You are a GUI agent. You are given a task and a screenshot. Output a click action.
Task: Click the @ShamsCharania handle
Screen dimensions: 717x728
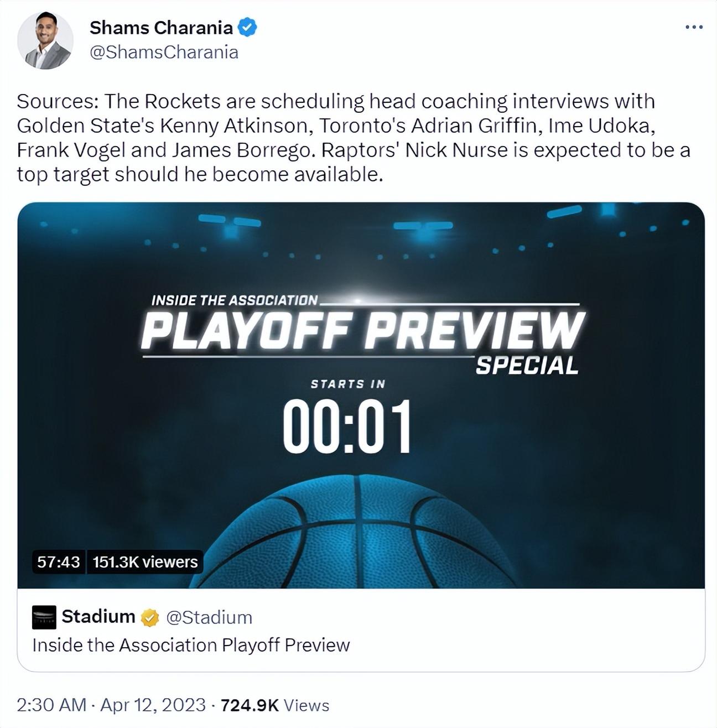point(164,52)
